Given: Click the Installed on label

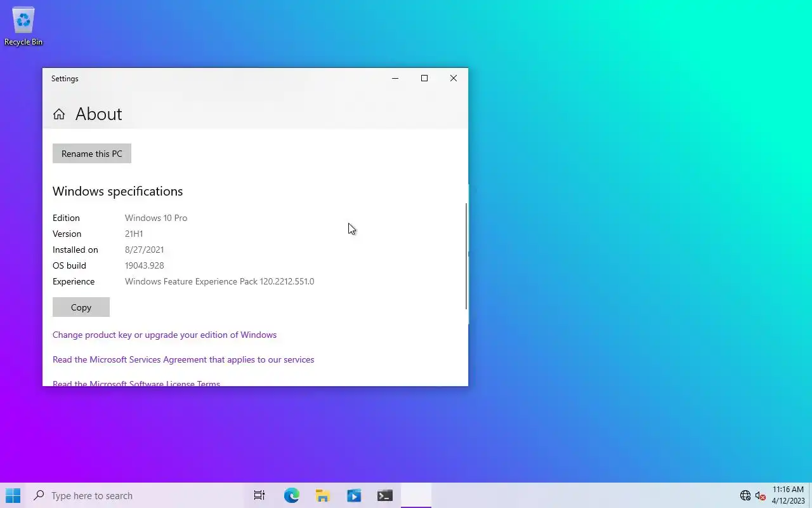Looking at the screenshot, I should click(75, 250).
